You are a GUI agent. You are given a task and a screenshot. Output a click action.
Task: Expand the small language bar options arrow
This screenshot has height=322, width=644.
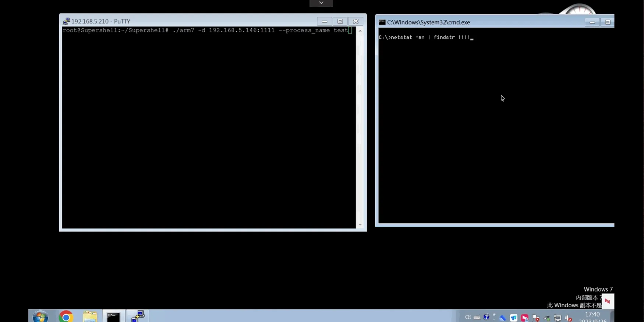click(494, 319)
